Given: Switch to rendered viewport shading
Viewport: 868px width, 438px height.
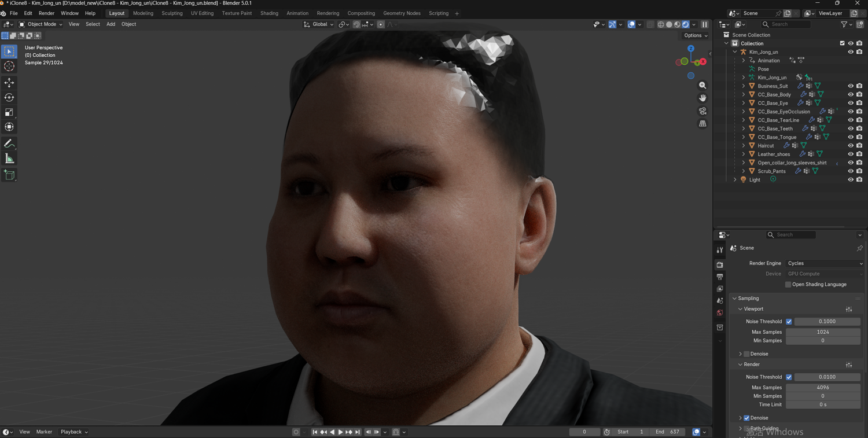Looking at the screenshot, I should click(685, 24).
